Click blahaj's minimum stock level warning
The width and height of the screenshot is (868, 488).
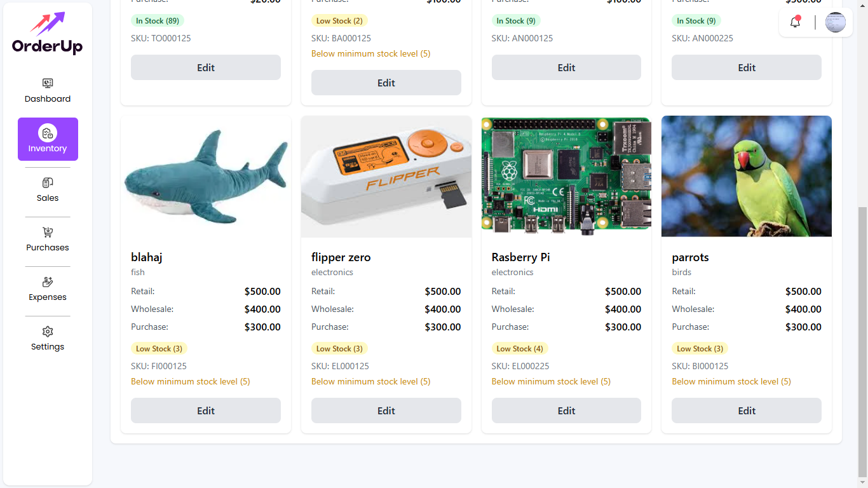point(191,381)
